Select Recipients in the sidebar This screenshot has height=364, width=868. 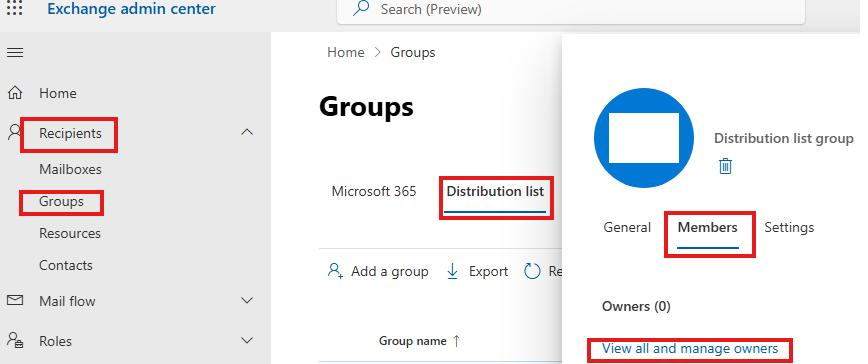point(70,133)
